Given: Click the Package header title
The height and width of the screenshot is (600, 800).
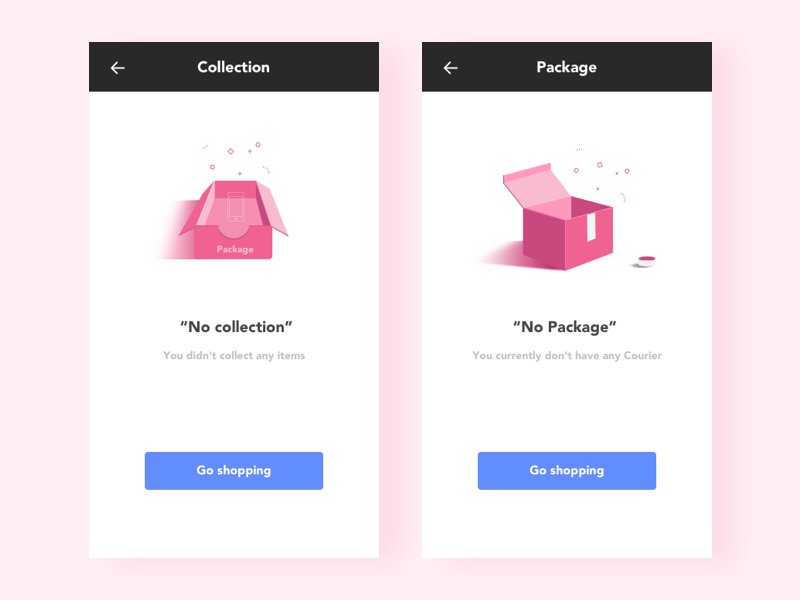Looking at the screenshot, I should coord(566,67).
